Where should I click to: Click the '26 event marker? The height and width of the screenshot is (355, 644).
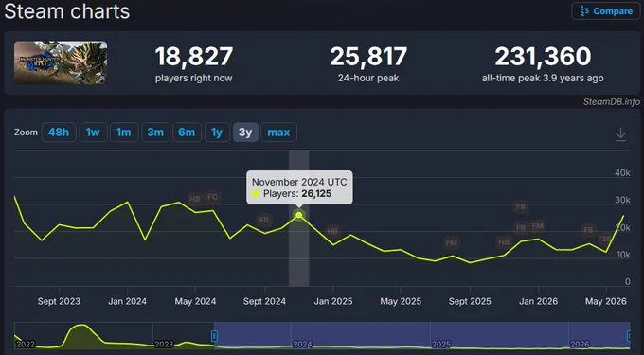click(x=604, y=239)
